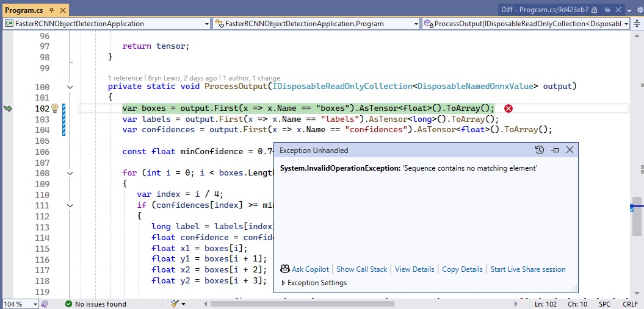Collapse the for loop at line 108
Image resolution: width=644 pixels, height=309 pixels.
(x=70, y=173)
